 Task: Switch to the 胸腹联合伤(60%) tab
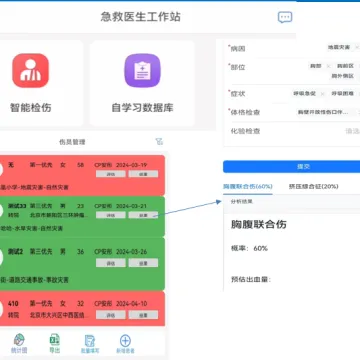248,186
